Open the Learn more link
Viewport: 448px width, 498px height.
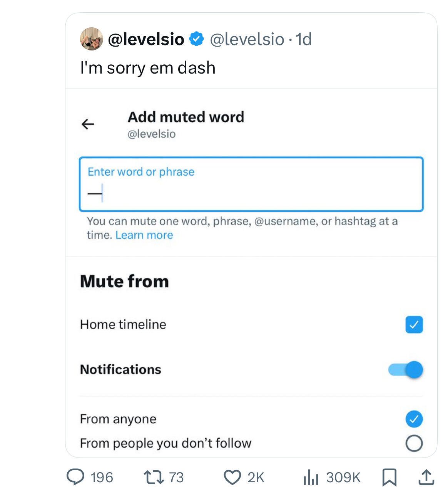(144, 235)
